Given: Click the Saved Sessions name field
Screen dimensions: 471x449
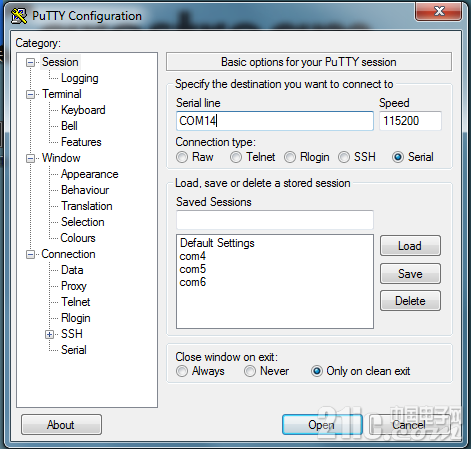Looking at the screenshot, I should (x=275, y=220).
